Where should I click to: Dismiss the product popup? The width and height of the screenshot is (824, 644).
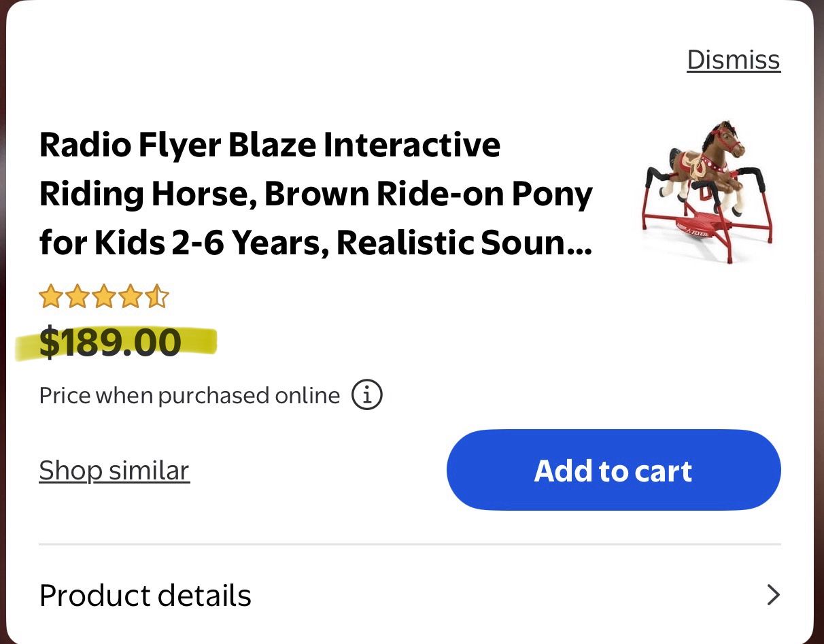click(733, 60)
